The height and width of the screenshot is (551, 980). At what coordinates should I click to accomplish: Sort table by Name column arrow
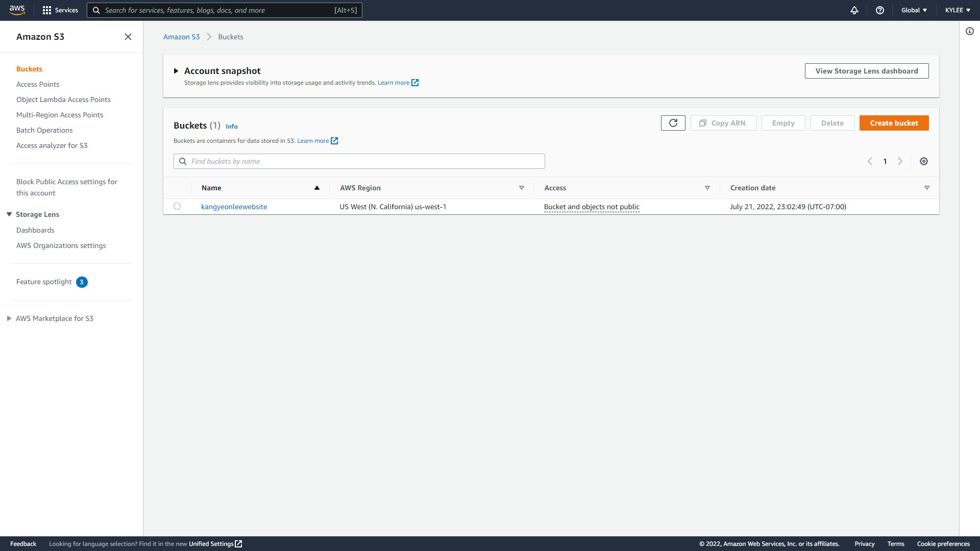click(x=317, y=188)
